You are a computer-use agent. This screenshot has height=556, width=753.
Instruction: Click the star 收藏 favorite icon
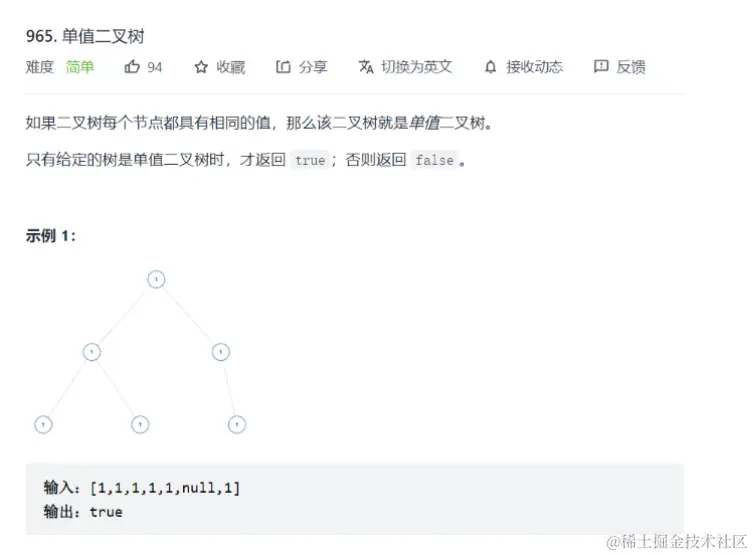click(x=201, y=67)
